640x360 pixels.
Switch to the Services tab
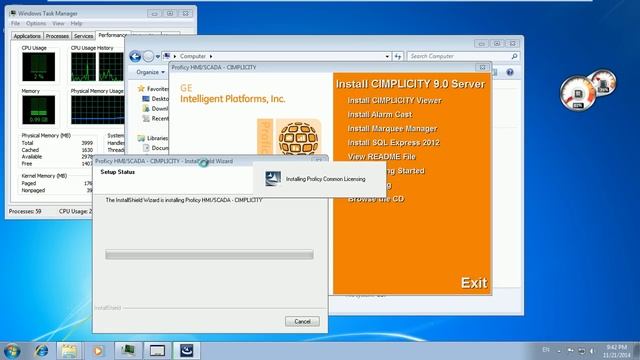point(83,36)
